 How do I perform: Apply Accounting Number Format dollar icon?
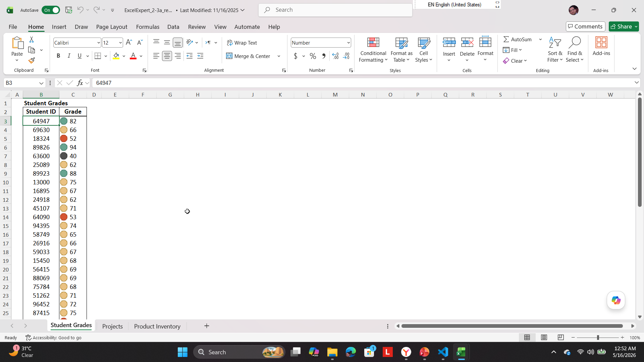click(296, 56)
